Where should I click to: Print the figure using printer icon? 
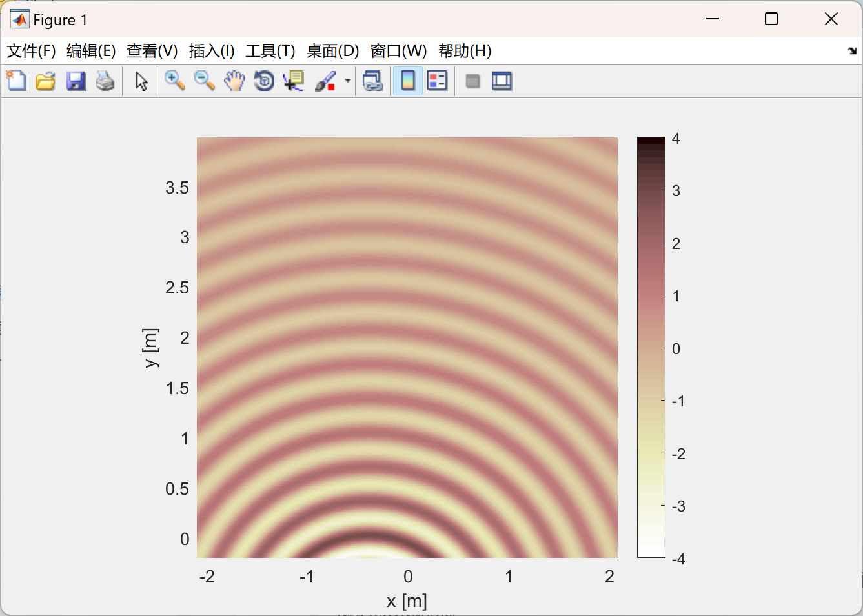tap(105, 81)
